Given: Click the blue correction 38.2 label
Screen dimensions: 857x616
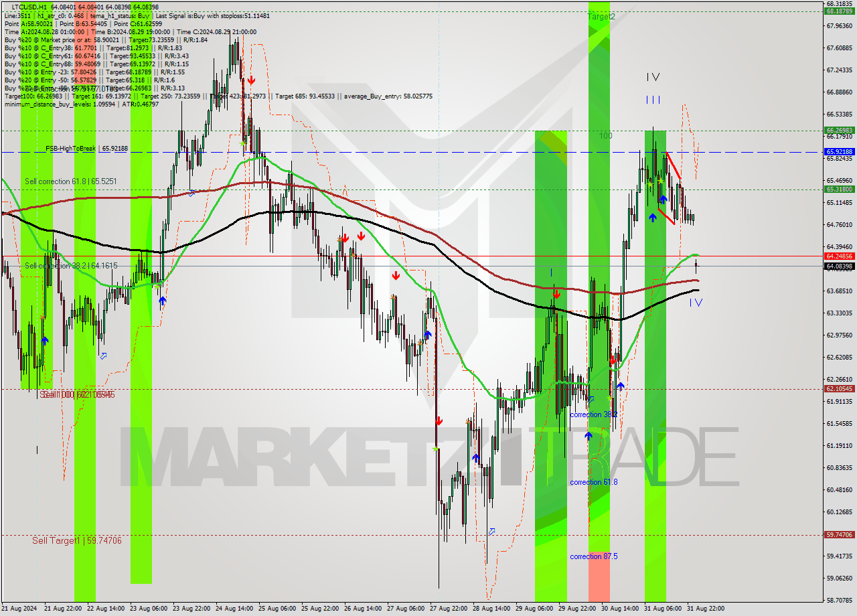Looking at the screenshot, I should [593, 414].
